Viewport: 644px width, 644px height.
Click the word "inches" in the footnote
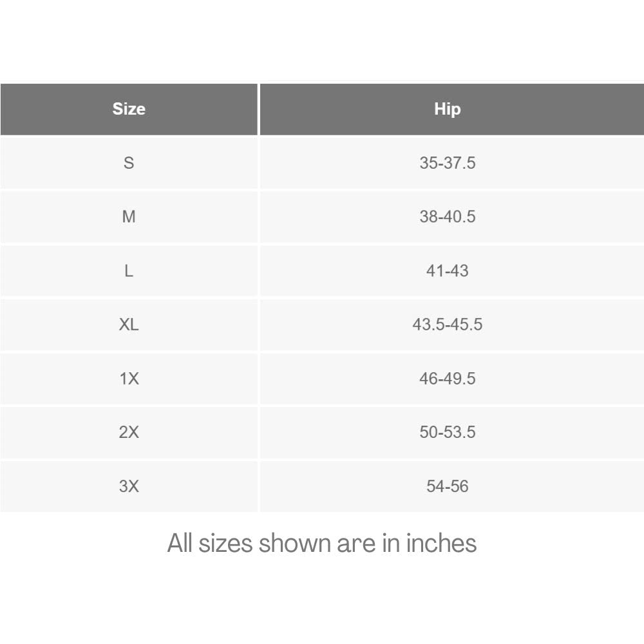(441, 544)
